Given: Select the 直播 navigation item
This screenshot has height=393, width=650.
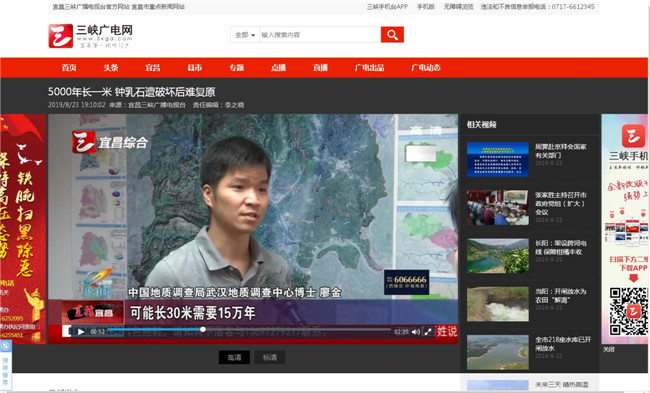Looking at the screenshot, I should pos(320,68).
